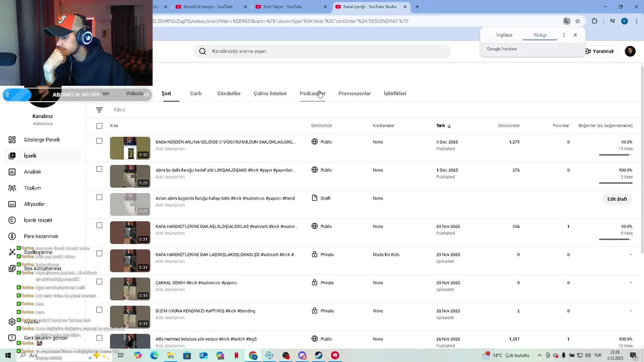Click the Görünümler column header
Viewport: 644px width, 362px height.
click(509, 126)
